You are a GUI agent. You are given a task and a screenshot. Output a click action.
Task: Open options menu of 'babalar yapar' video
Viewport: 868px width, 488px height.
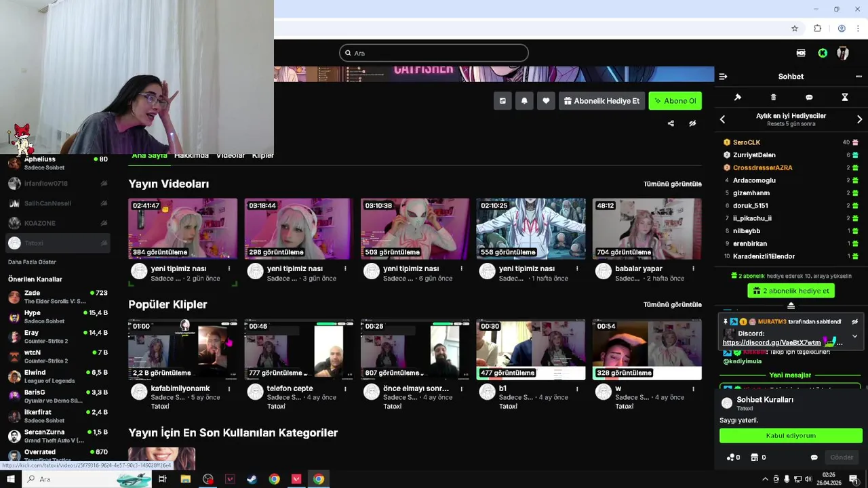(693, 268)
